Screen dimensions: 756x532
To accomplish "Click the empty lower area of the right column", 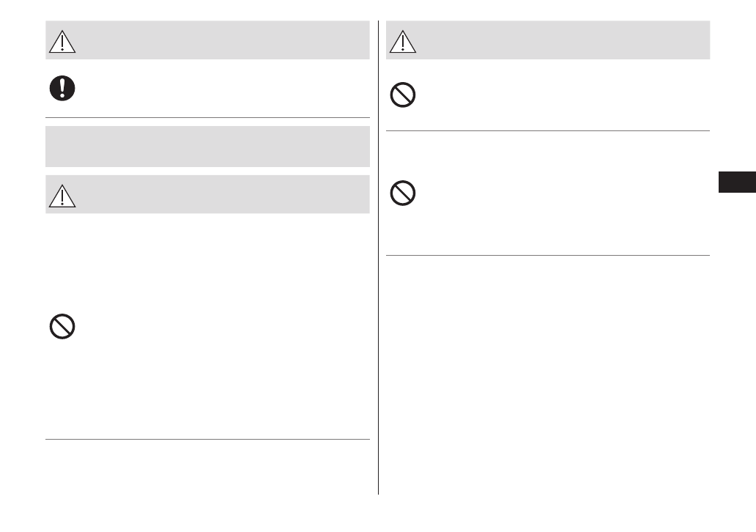I will click(548, 374).
